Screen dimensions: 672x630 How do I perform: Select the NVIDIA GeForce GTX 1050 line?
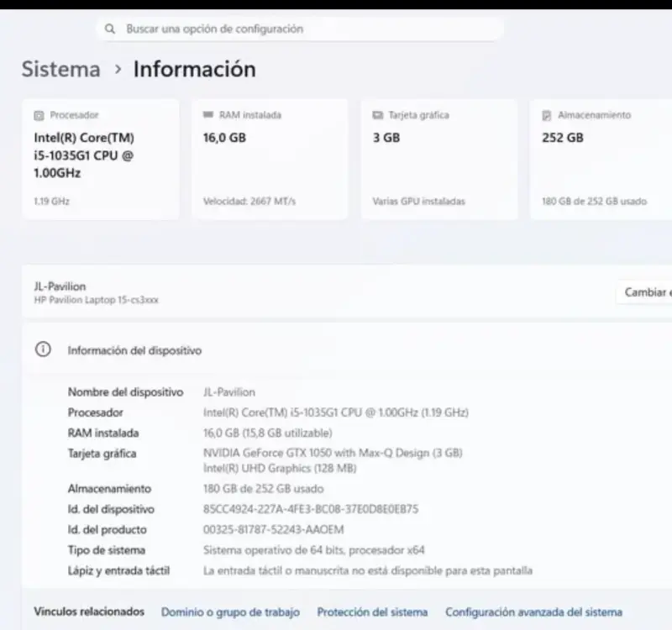click(x=333, y=453)
